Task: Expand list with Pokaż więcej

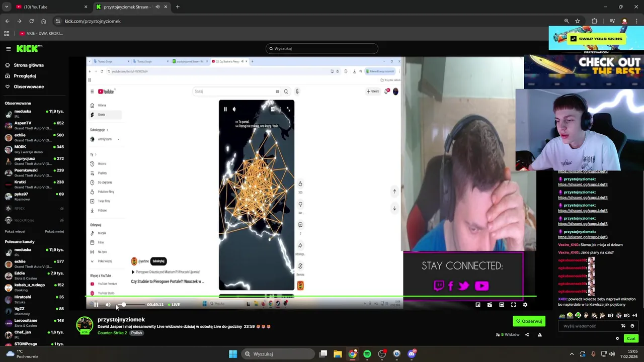Action: point(15,232)
